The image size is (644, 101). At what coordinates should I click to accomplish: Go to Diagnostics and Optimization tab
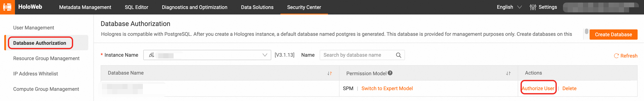click(194, 7)
